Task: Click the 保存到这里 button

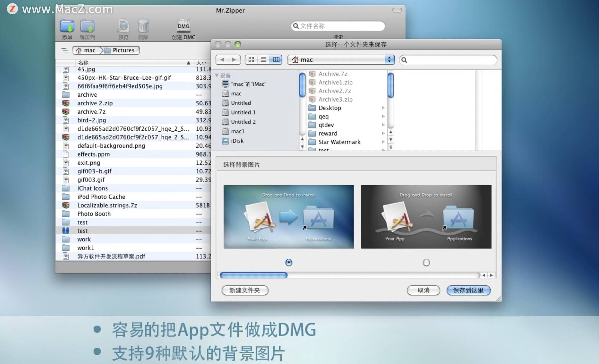Action: pyautogui.click(x=468, y=290)
